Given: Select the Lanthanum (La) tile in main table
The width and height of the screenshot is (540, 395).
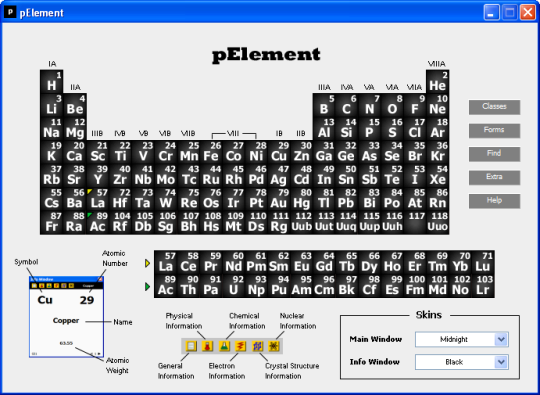Looking at the screenshot, I should 97,199.
